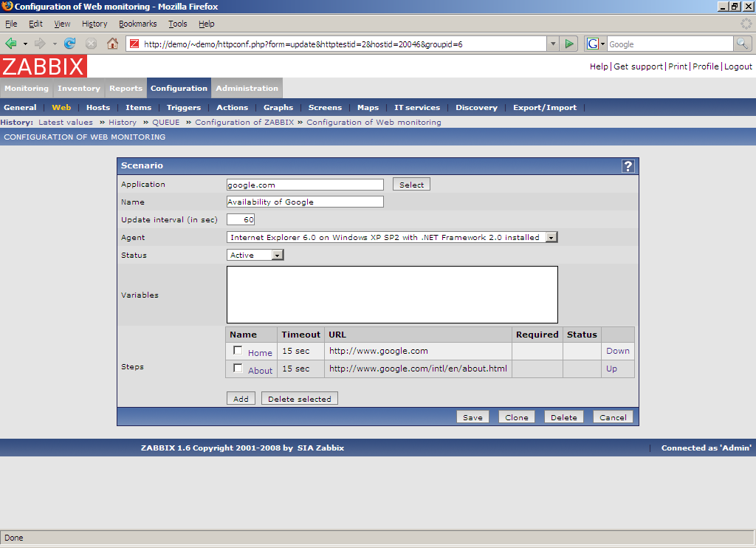Open the Web submenu item
This screenshot has width=756, height=548.
point(61,108)
